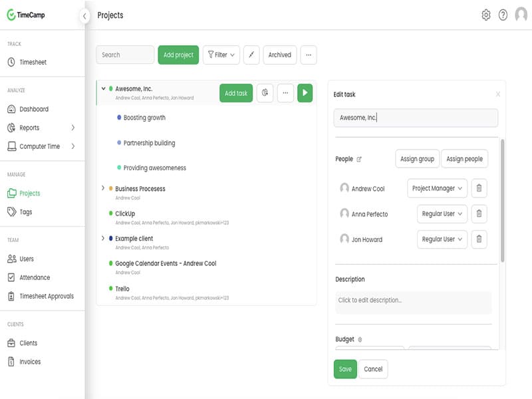This screenshot has height=399, width=532.
Task: Go to Timesheet in sidebar
Action: tap(33, 63)
